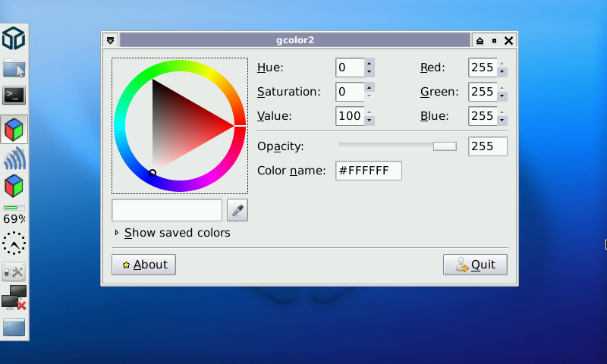Check the battery indicator showing 69%
The height and width of the screenshot is (364, 607).
14,215
